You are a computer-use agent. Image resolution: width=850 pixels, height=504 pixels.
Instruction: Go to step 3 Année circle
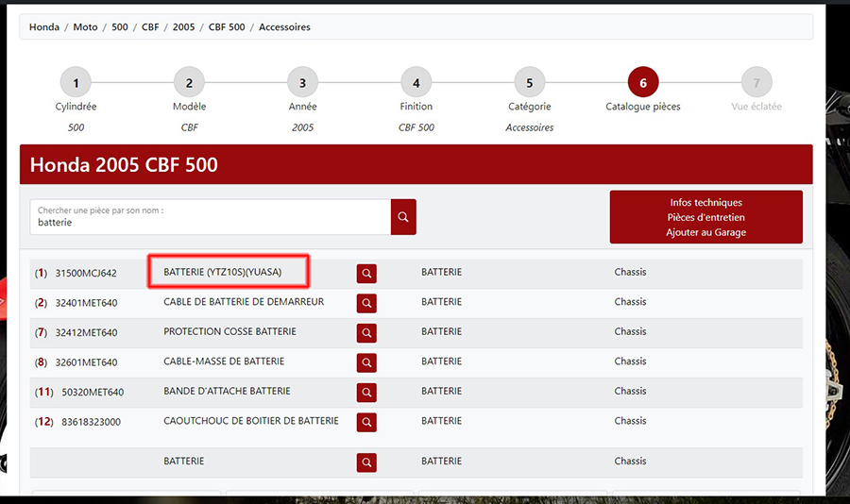pos(302,83)
